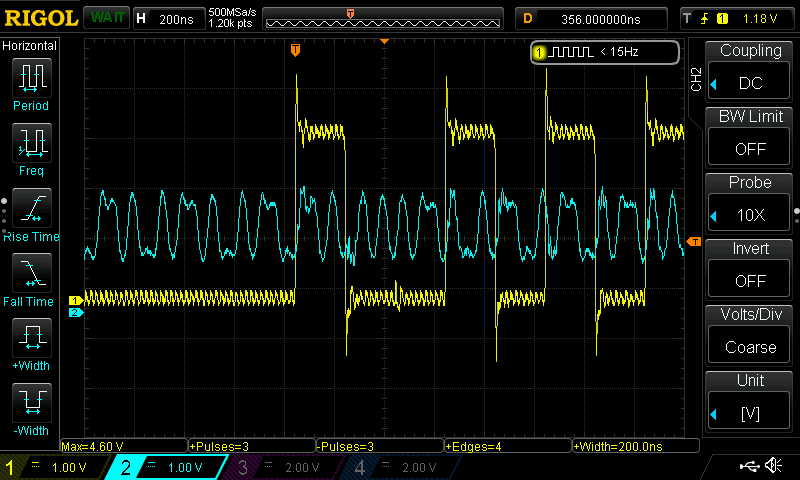Select the Period measurement icon
Image resolution: width=800 pixels, height=480 pixels.
click(32, 76)
